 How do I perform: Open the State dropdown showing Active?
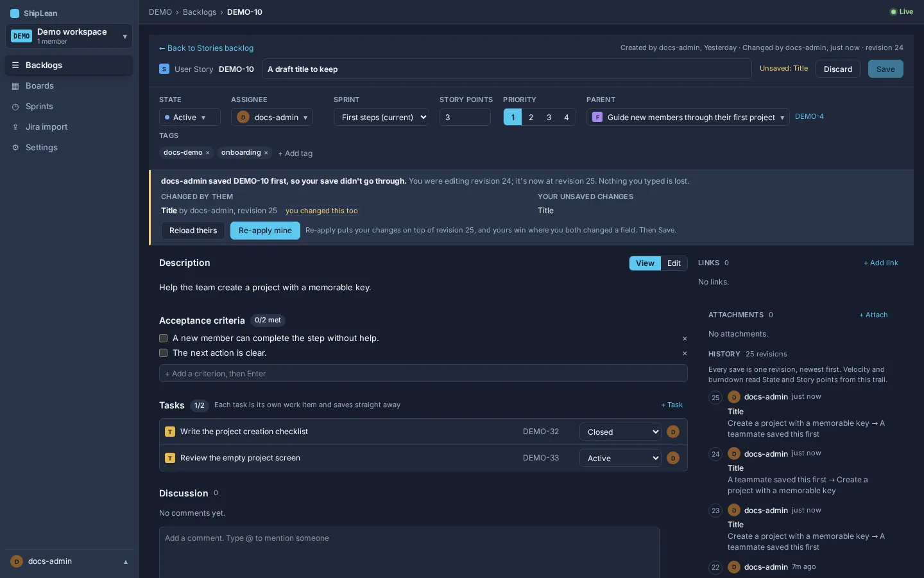tap(190, 117)
